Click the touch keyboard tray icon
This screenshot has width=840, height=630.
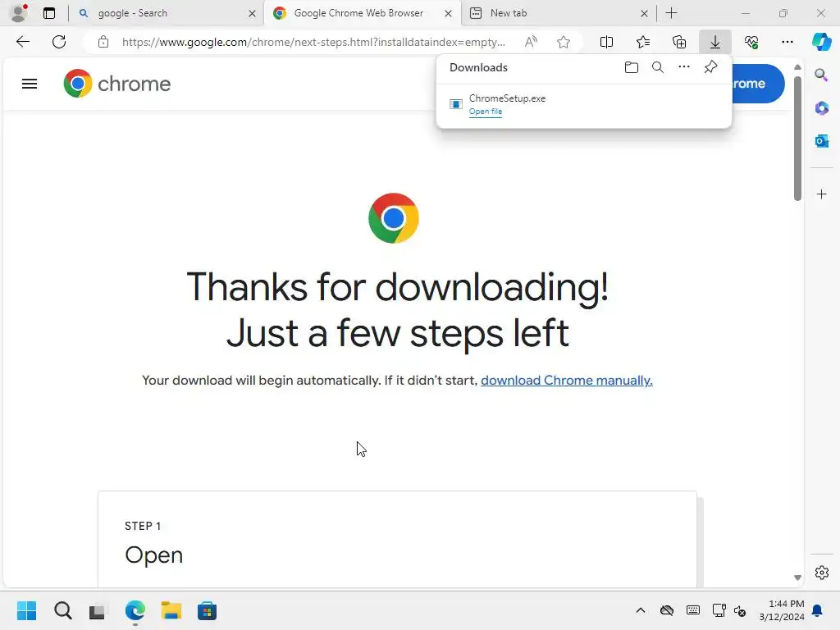coord(692,610)
